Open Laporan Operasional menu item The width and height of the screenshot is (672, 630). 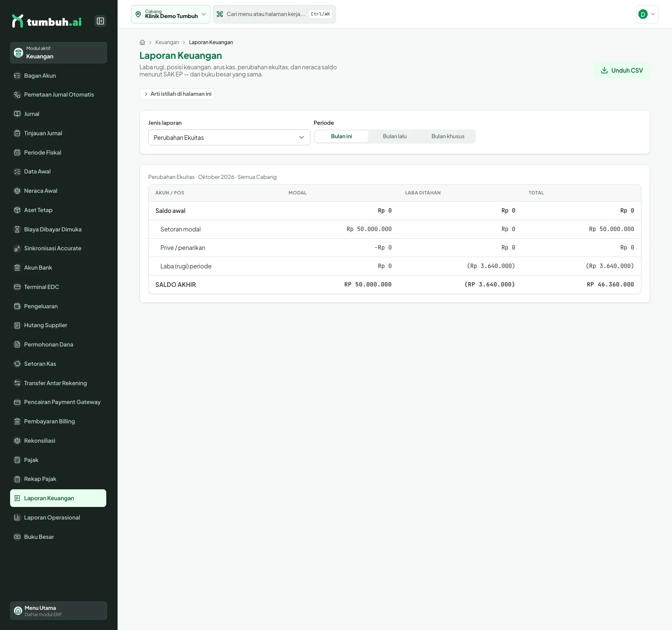click(x=58, y=517)
